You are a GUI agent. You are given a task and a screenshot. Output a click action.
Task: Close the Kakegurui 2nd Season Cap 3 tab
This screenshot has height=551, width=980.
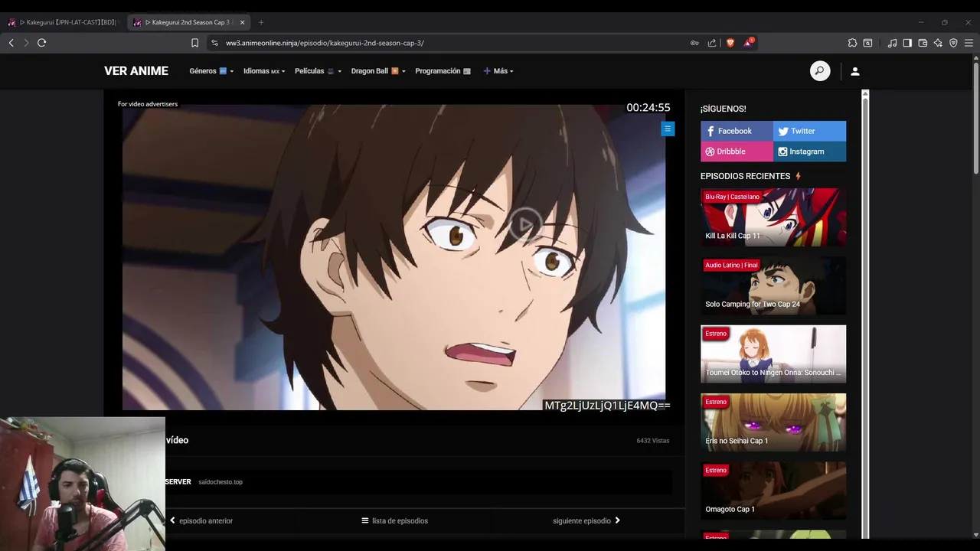[x=242, y=22]
